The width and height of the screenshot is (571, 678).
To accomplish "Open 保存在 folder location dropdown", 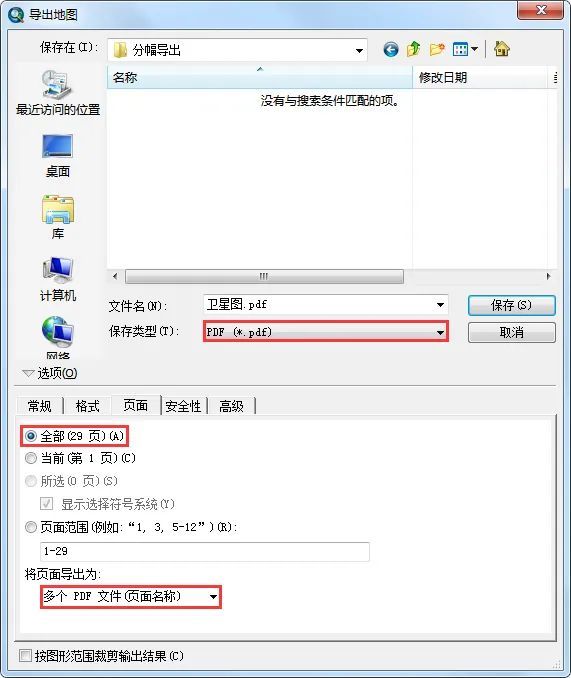I will coord(237,50).
